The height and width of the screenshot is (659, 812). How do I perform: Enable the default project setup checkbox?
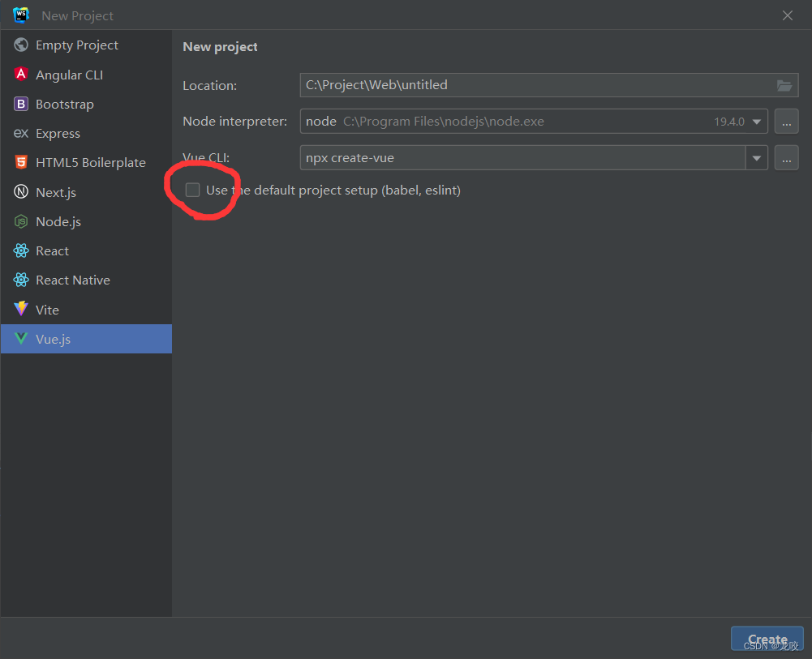click(192, 190)
